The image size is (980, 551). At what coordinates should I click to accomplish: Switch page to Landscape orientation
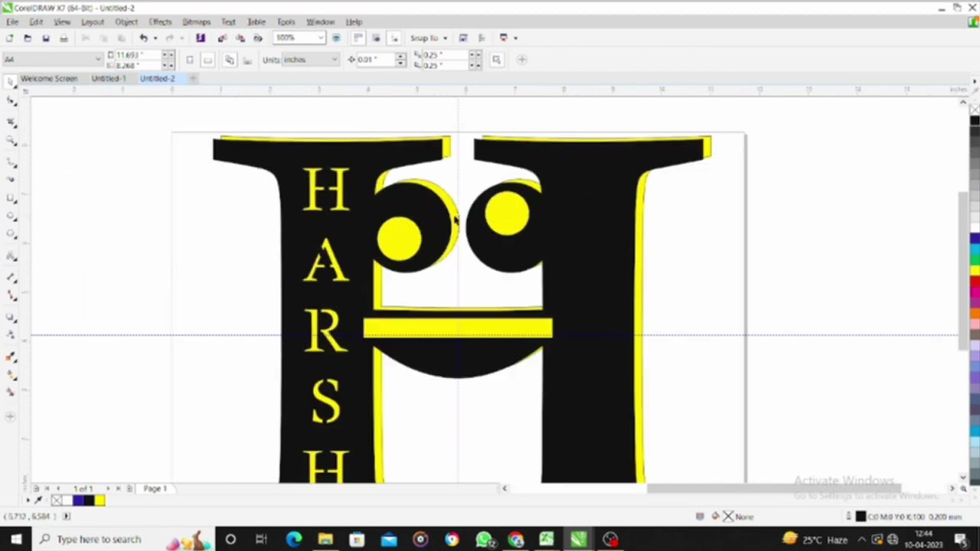pos(207,60)
